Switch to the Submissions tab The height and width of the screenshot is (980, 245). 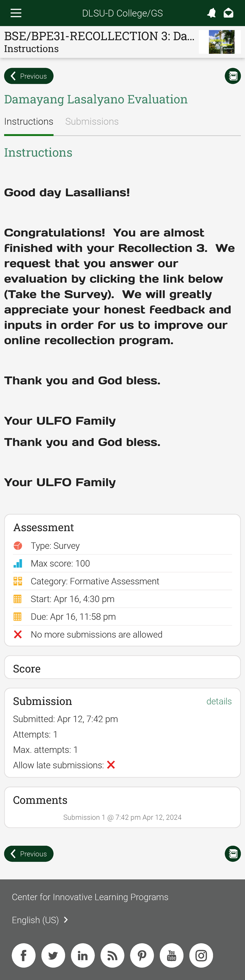click(x=92, y=121)
